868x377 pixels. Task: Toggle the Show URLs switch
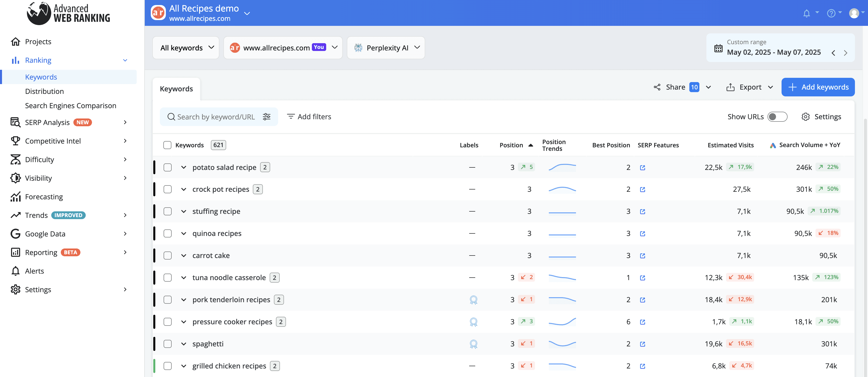coord(777,116)
